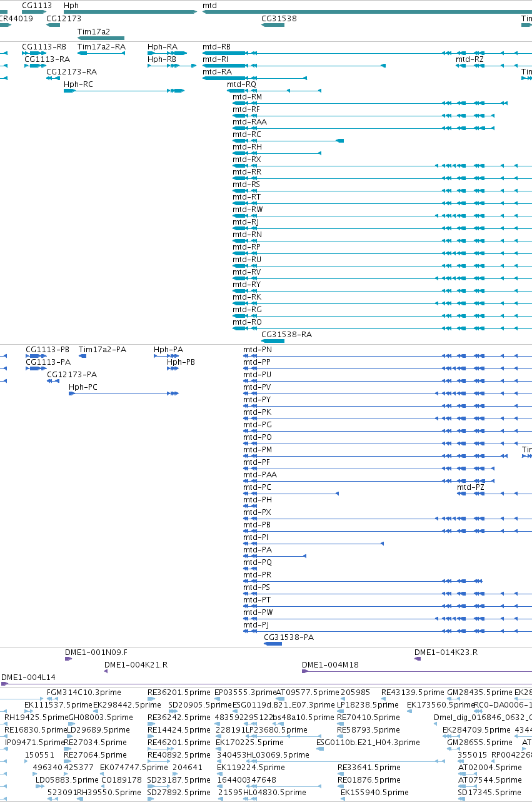Select clone DME1-004L14
Viewport: 532px width, 802px height.
coord(28,678)
